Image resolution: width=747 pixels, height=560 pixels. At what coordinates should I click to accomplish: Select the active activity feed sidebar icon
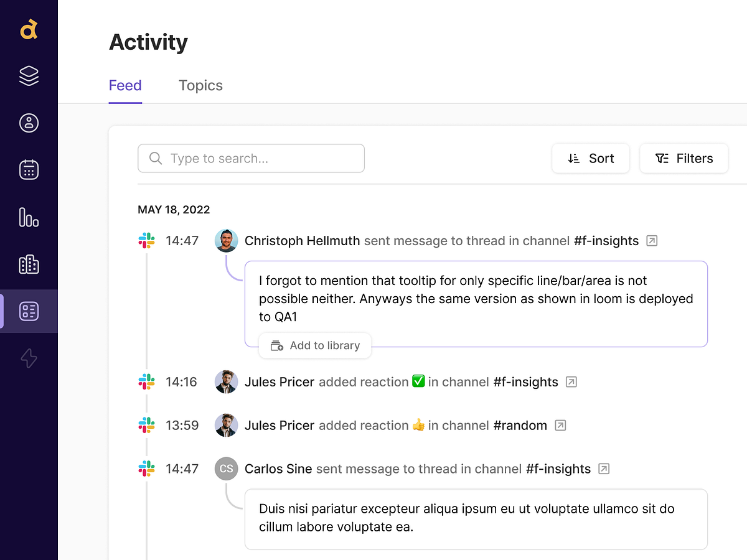[29, 311]
